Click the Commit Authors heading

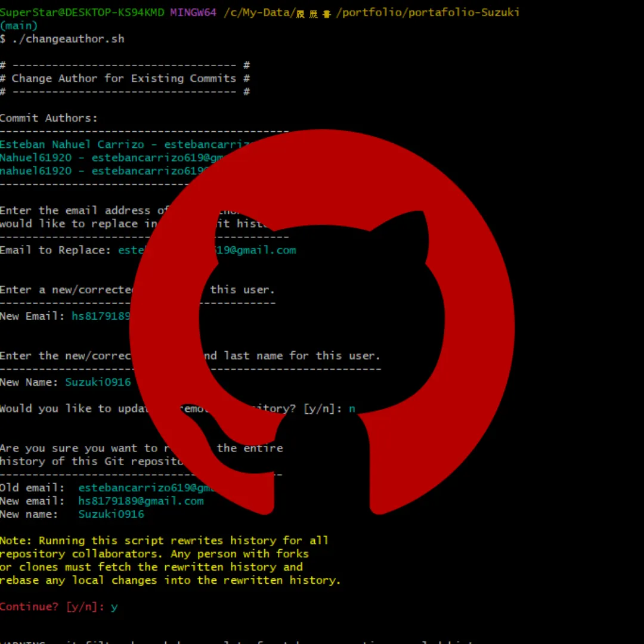(x=49, y=117)
